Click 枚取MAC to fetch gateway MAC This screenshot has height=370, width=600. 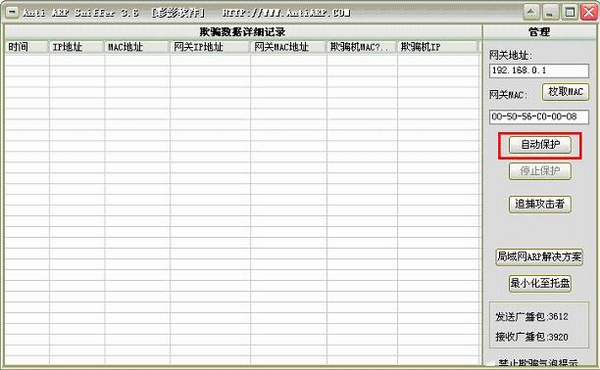[x=566, y=92]
